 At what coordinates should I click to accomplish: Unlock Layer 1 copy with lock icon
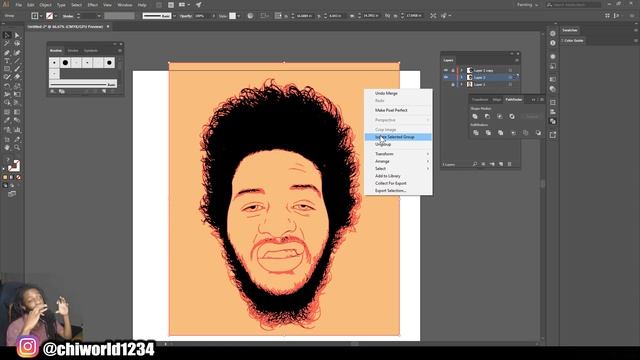pos(453,70)
